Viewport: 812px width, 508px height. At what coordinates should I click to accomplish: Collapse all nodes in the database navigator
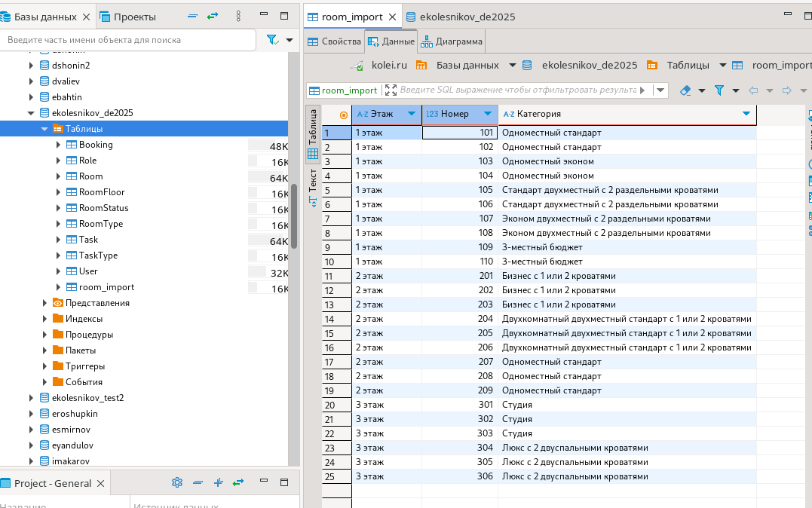[192, 17]
